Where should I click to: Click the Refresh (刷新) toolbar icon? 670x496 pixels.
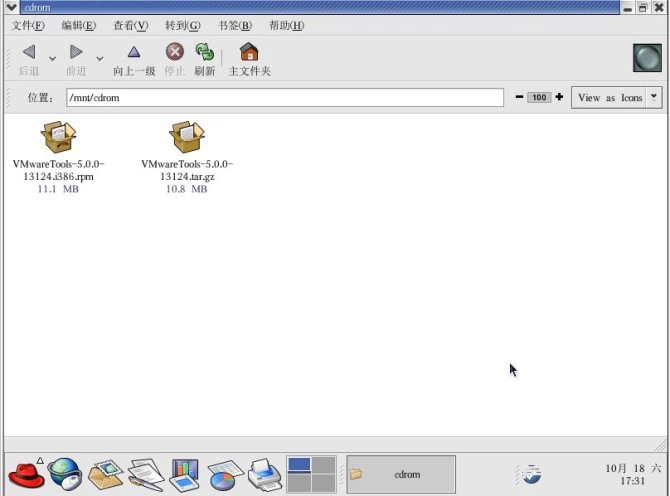[204, 52]
